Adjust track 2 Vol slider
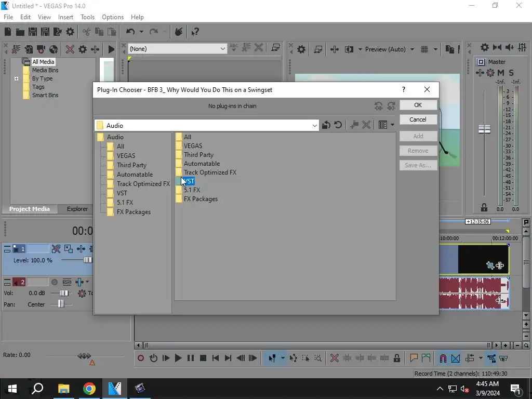Viewport: 532px width, 399px height. coord(64,293)
